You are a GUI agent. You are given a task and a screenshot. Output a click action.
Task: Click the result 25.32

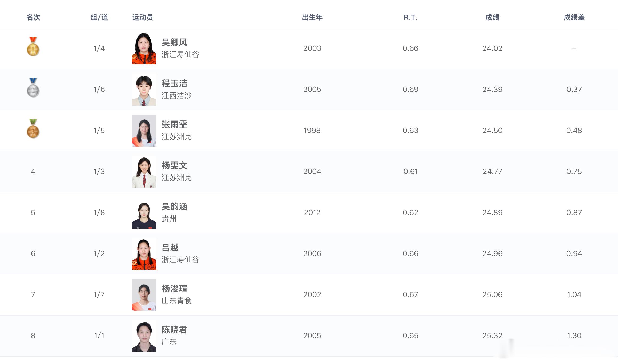click(492, 336)
